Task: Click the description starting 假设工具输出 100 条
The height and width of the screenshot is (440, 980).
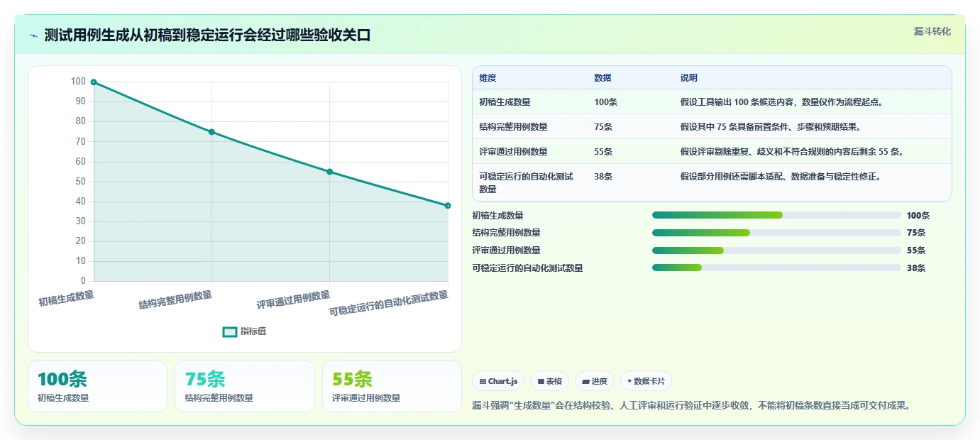Action: tap(782, 102)
